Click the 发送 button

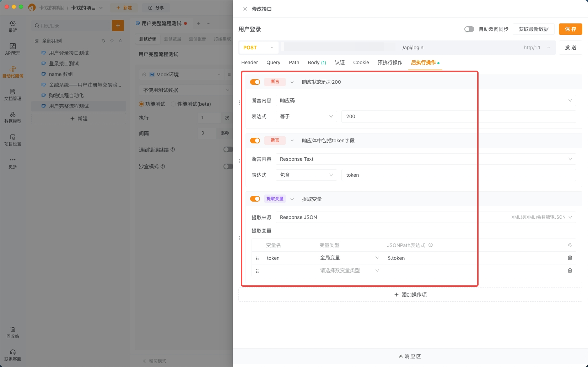[x=571, y=48]
